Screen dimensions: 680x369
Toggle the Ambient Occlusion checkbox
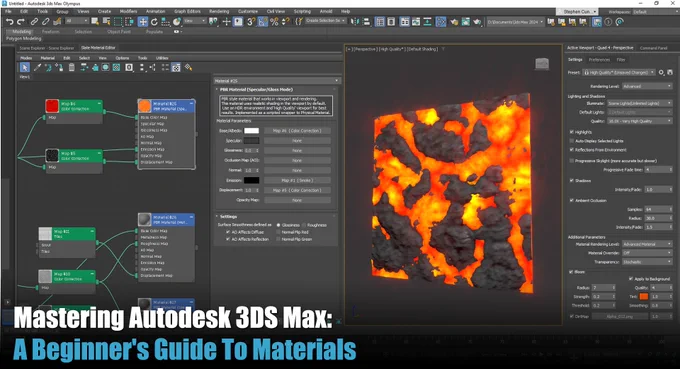572,200
